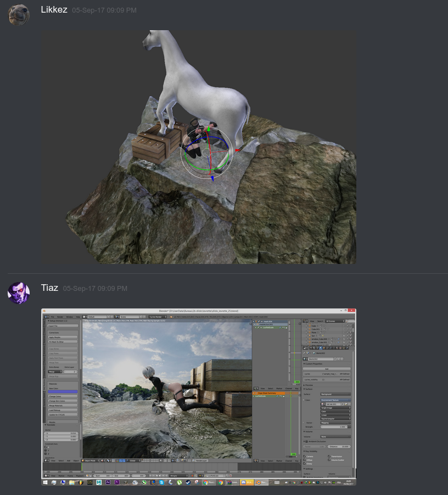
Task: Open the All Scenes outliner dropdown
Action: point(335,321)
